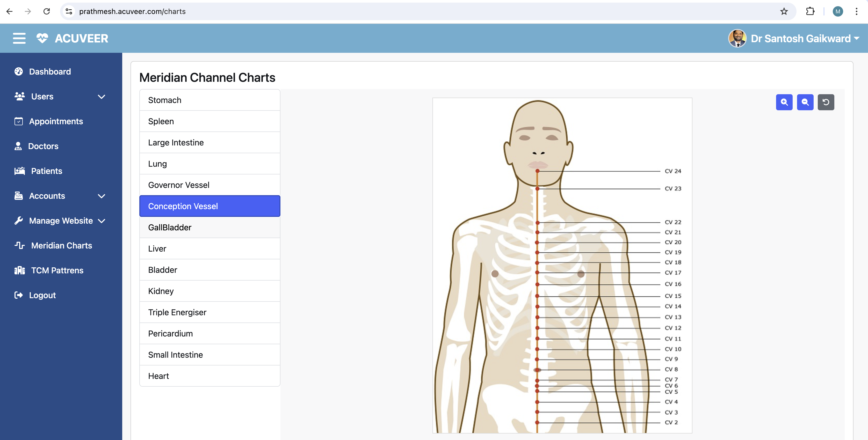
Task: Open the Appointments page
Action: pos(56,121)
